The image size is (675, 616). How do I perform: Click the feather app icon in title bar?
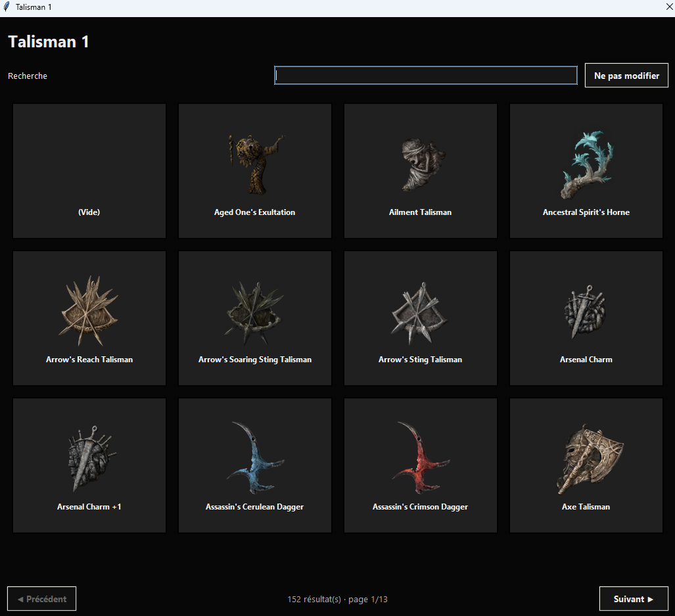coord(7,7)
